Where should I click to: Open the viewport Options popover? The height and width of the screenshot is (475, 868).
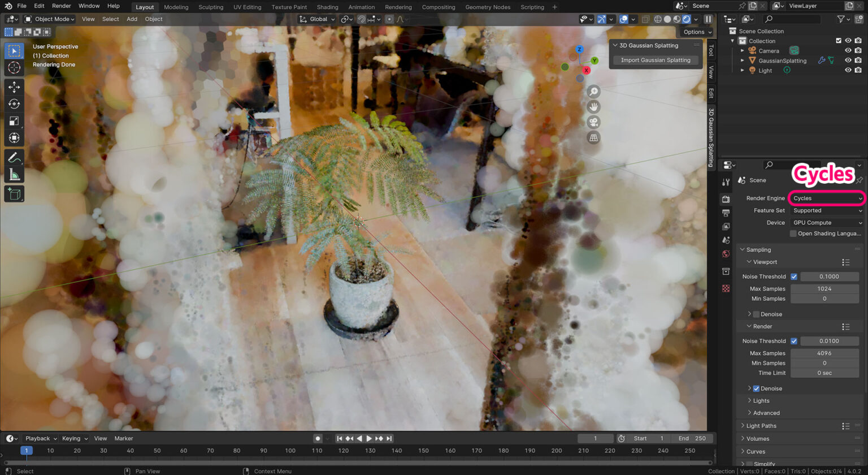[x=697, y=32]
